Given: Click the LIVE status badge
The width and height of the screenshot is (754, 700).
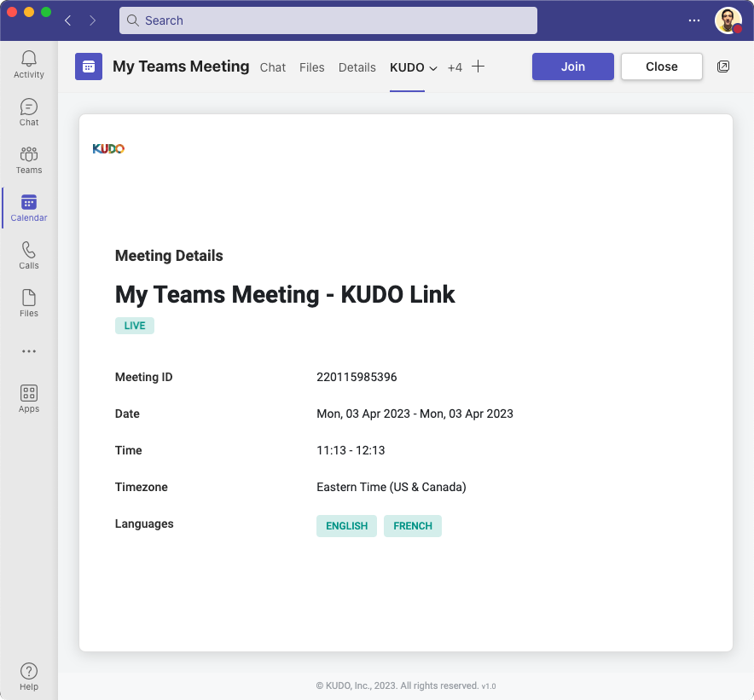Looking at the screenshot, I should pyautogui.click(x=135, y=326).
